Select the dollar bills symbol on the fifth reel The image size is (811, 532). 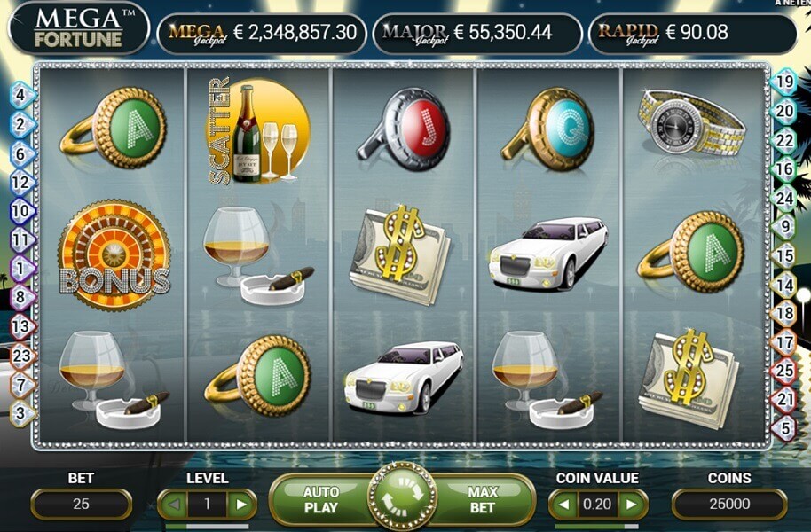point(689,379)
